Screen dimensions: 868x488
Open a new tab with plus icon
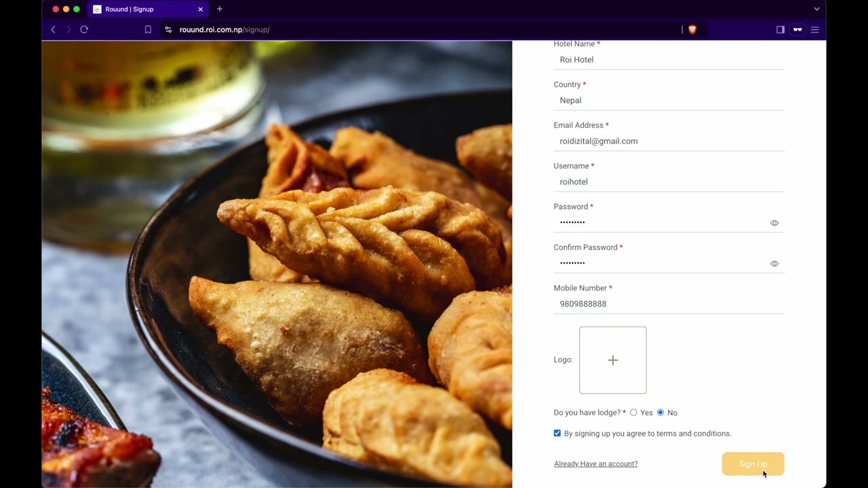pyautogui.click(x=219, y=9)
